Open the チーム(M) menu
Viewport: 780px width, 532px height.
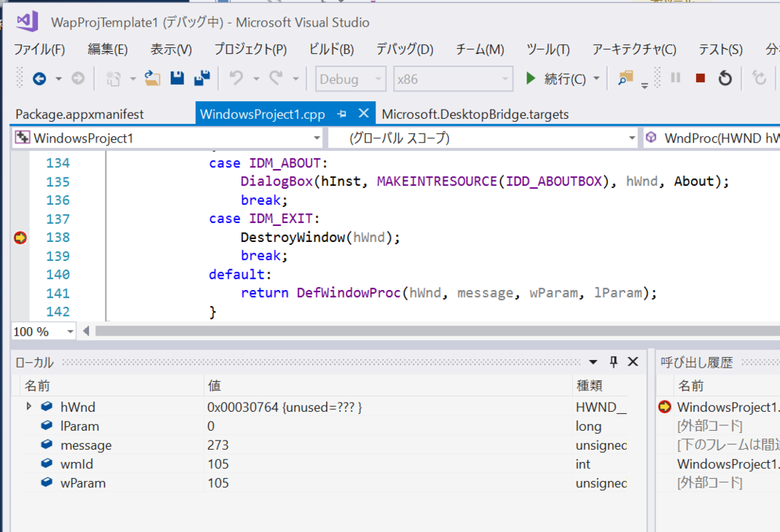(480, 49)
